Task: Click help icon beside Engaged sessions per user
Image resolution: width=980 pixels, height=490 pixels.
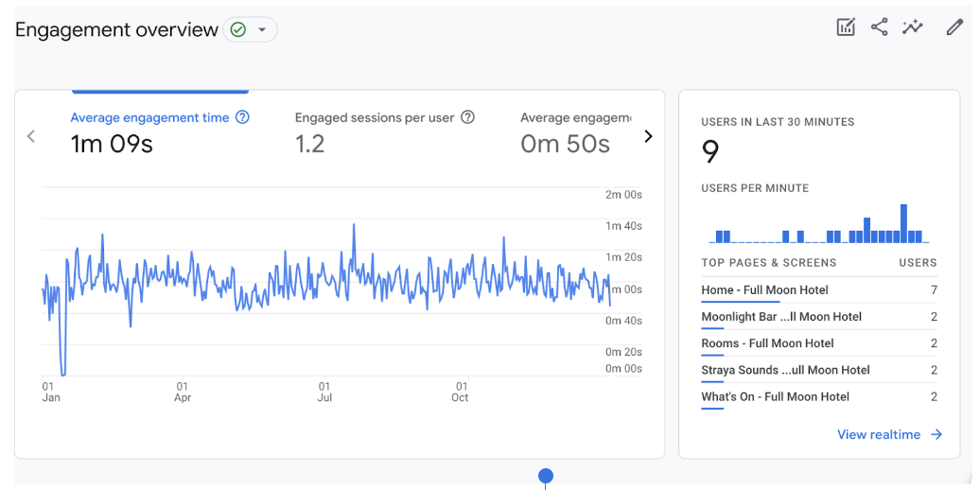Action: pos(466,117)
